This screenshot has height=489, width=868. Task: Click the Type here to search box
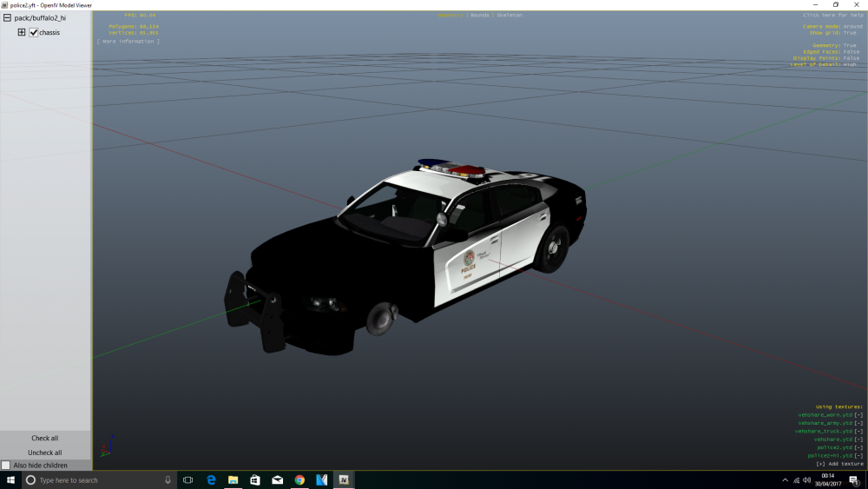pos(100,479)
